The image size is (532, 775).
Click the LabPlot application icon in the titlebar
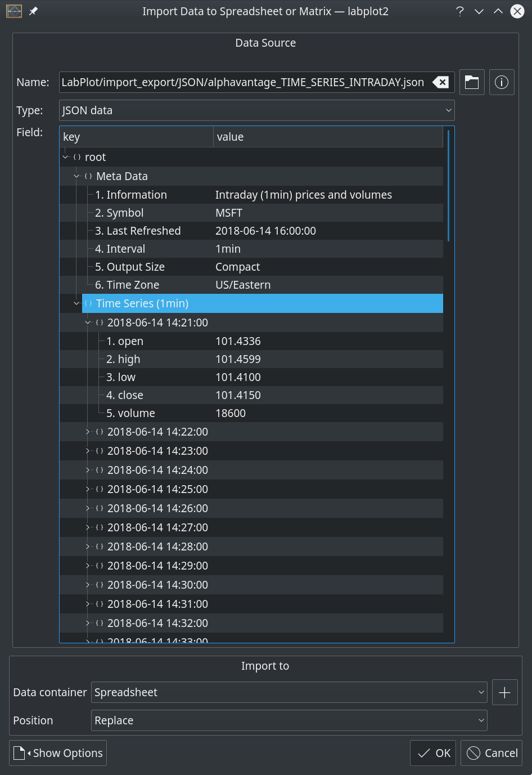click(13, 11)
